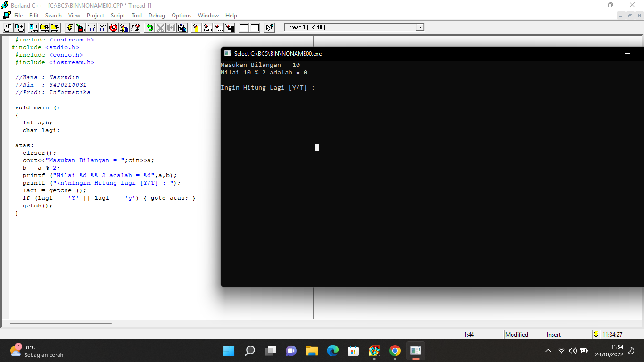Click the '1:44' cursor position status field
This screenshot has height=362, width=644.
[x=482, y=334]
